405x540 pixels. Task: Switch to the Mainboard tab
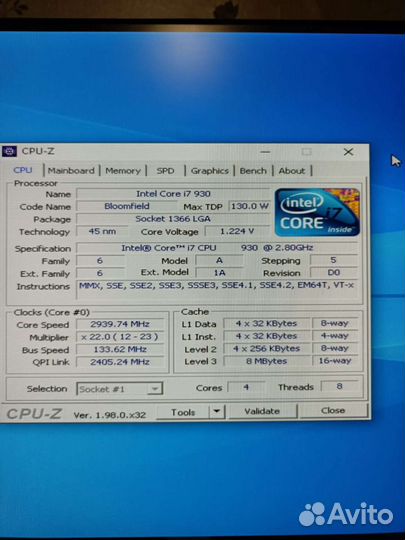[x=71, y=170]
